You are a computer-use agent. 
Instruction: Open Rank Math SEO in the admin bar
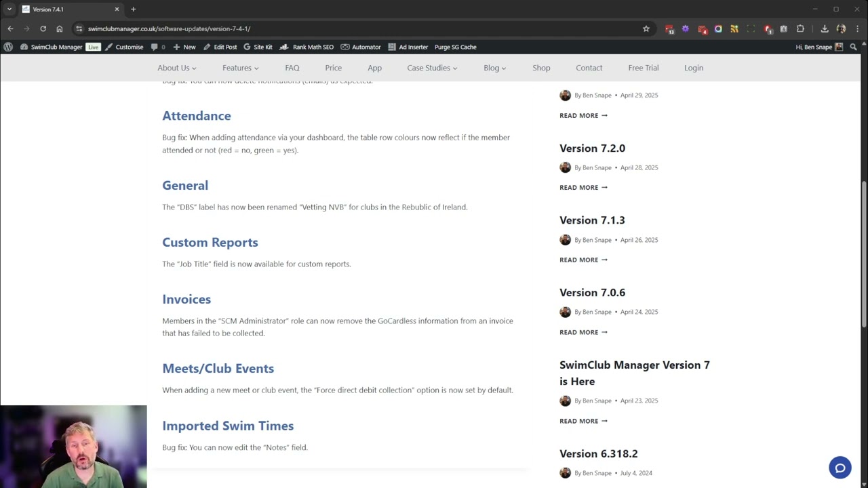[x=307, y=47]
